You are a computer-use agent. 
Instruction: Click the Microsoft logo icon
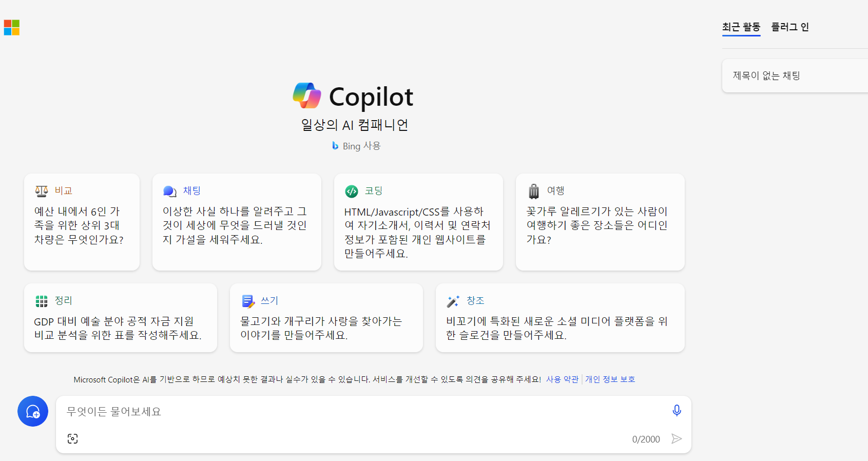(x=11, y=27)
